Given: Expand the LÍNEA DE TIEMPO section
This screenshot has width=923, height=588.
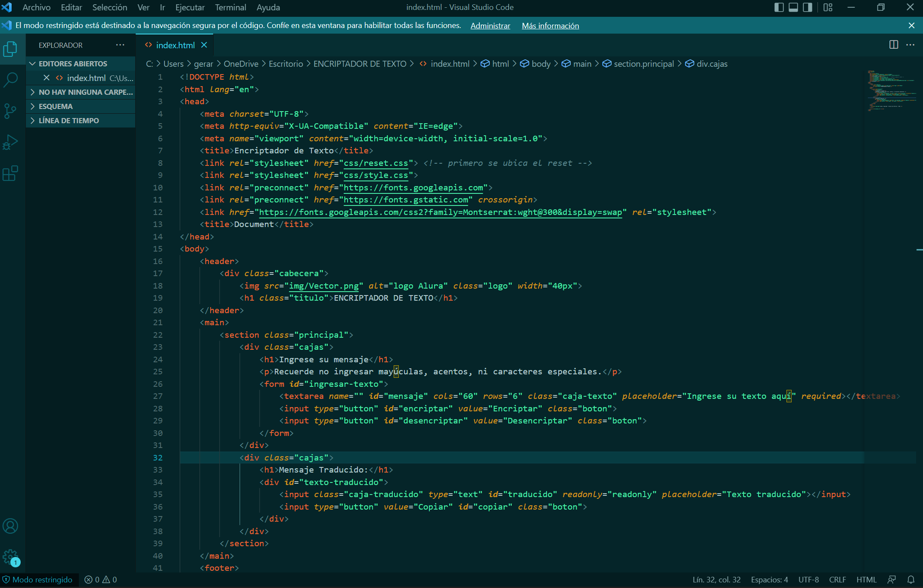Looking at the screenshot, I should 81,120.
